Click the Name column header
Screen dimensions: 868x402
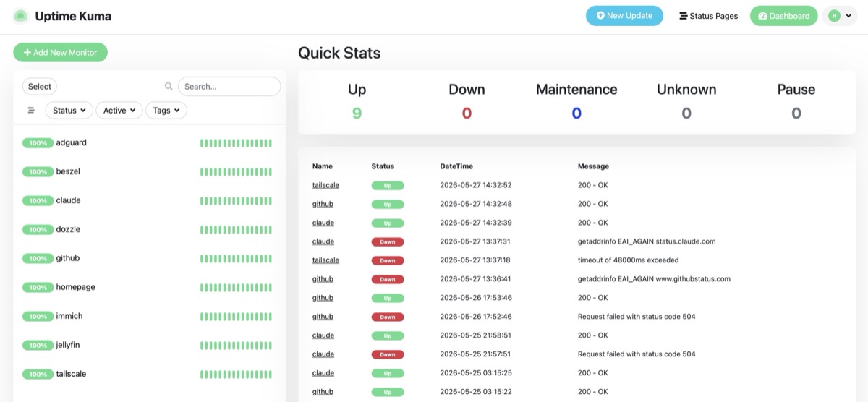click(323, 166)
